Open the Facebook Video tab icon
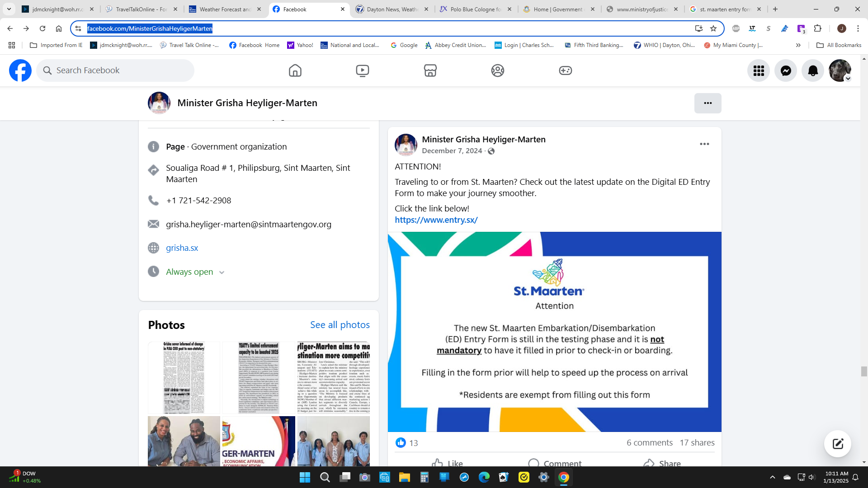The width and height of the screenshot is (868, 488). click(363, 70)
